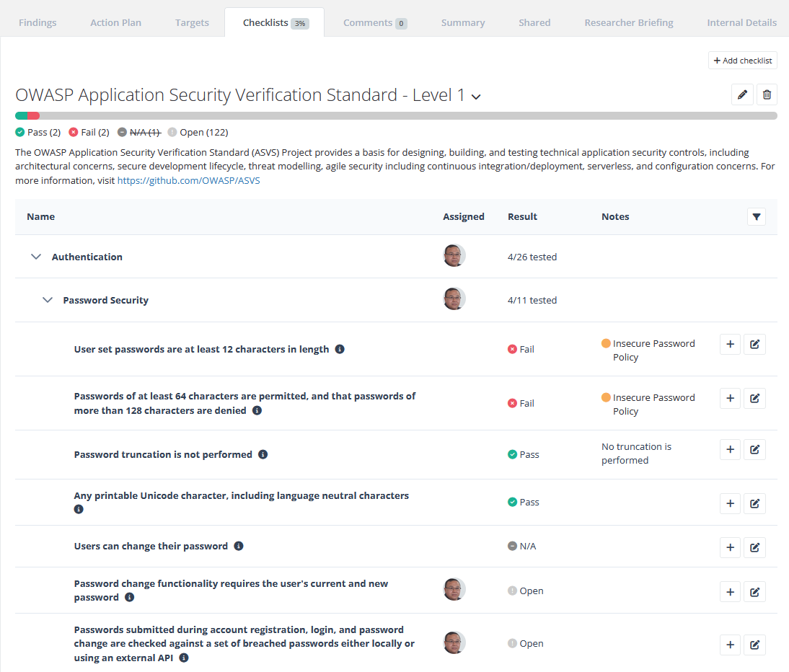The width and height of the screenshot is (789, 672).
Task: Edit the OWASP checklist with pencil icon
Action: pyautogui.click(x=742, y=94)
